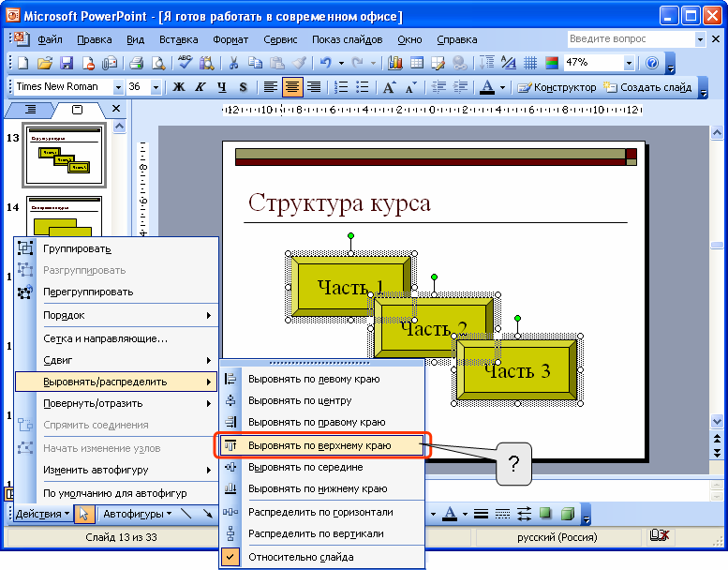The height and width of the screenshot is (570, 728).
Task: Pick font color A in drawing toolbar
Action: pos(450,514)
